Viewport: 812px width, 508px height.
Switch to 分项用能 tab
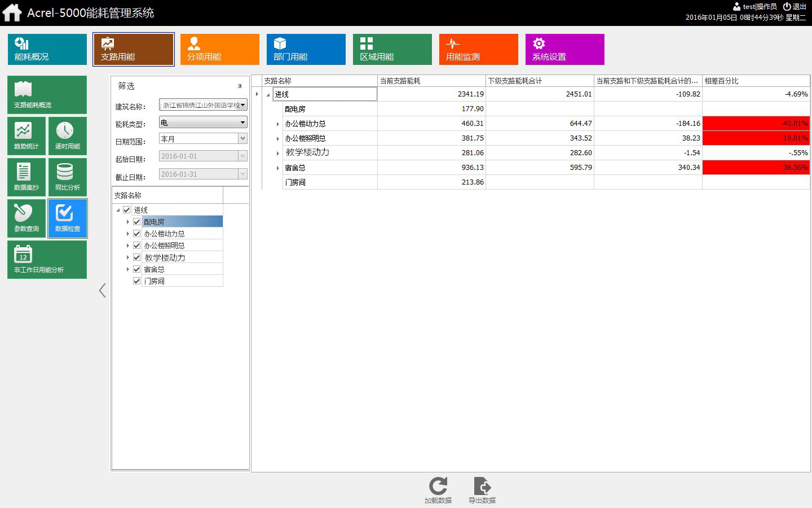coord(219,50)
